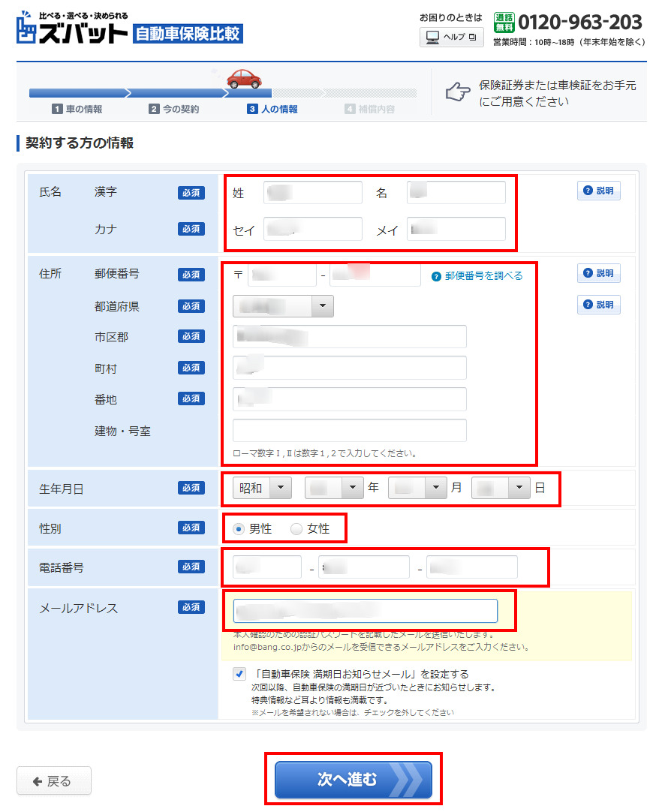Expand the birth month dropdown
Image resolution: width=662 pixels, height=812 pixels.
(417, 489)
